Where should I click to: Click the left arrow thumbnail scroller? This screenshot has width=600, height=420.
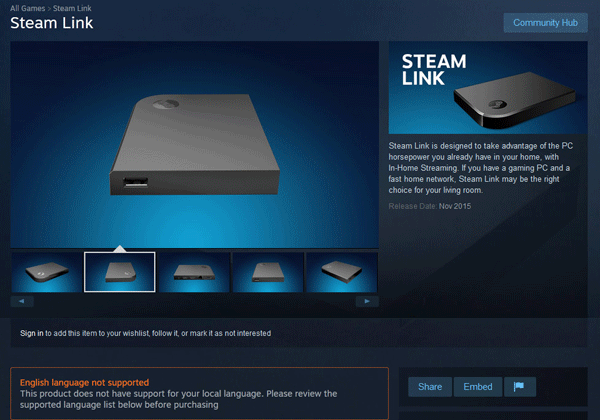click(x=22, y=301)
